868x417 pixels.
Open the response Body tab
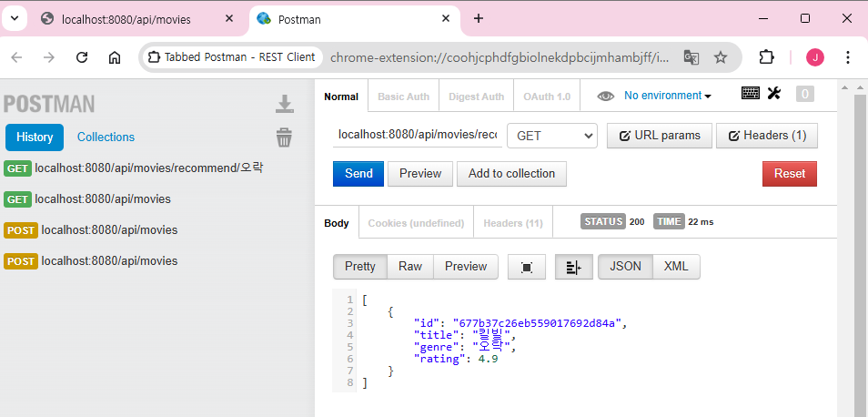tap(337, 223)
